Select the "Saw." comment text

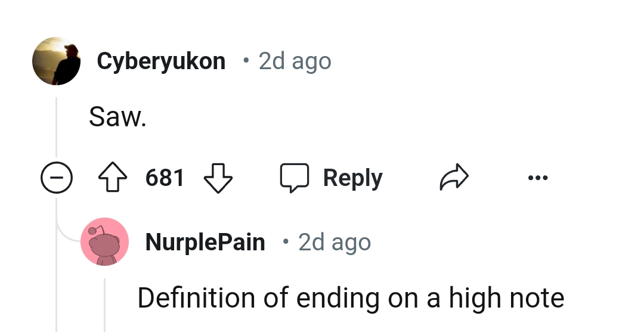117,117
